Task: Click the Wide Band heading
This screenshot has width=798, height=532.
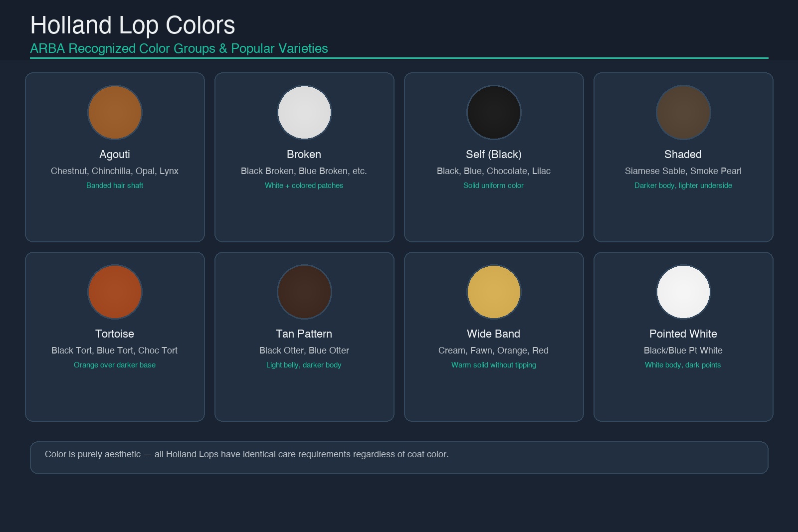Action: (x=494, y=334)
